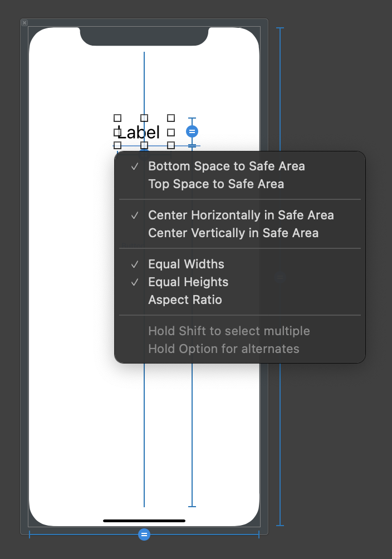Viewport: 392px width, 559px height.
Task: Click the bottom-left resize handle of Label
Action: click(x=117, y=145)
